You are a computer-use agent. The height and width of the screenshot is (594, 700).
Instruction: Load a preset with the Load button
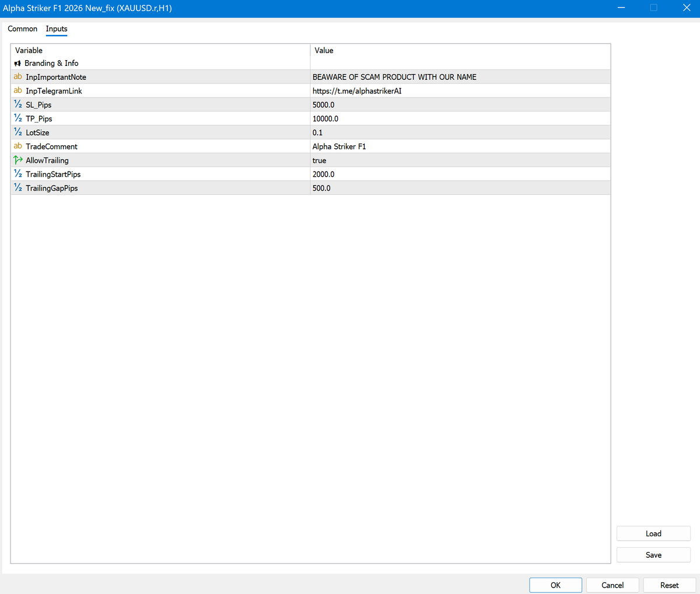tap(653, 533)
